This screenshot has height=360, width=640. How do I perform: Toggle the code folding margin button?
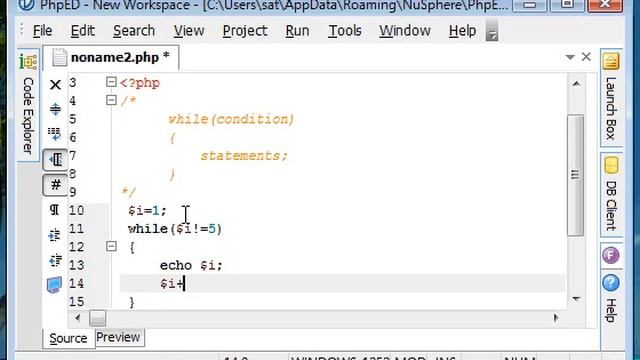(55, 160)
